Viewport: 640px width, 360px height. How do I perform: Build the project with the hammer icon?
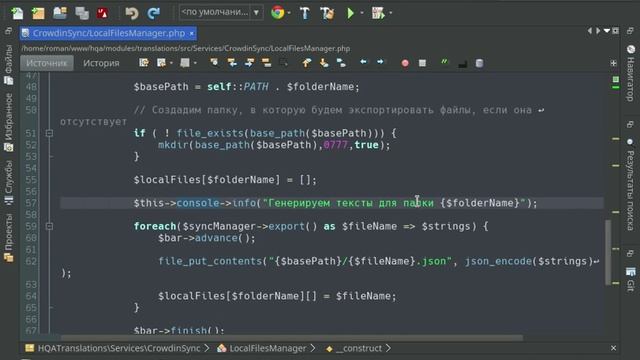click(304, 13)
